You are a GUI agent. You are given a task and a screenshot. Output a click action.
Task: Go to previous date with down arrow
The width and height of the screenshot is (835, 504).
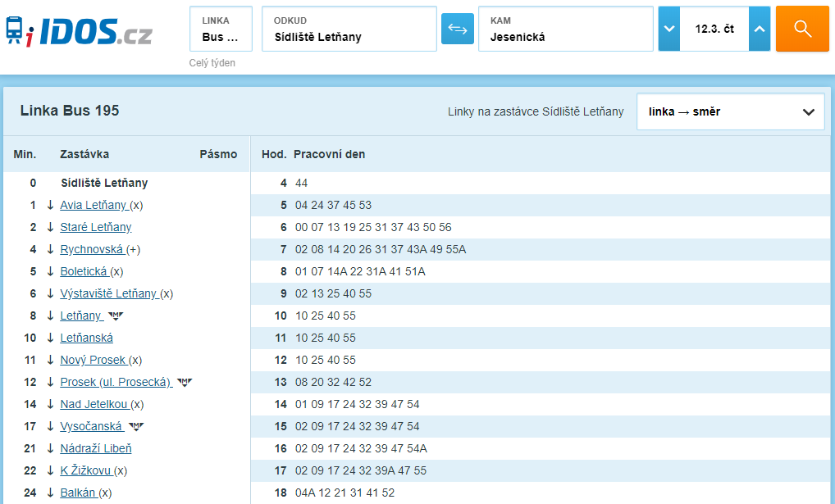point(668,29)
